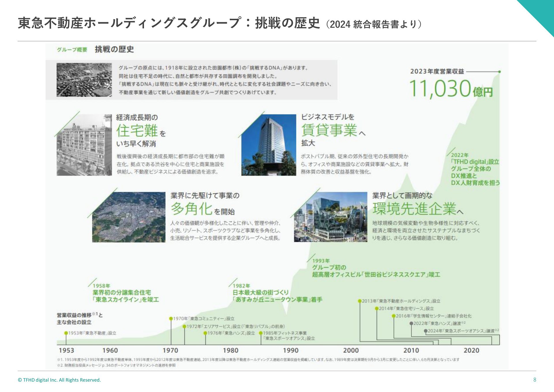This screenshot has height=392, width=554.
Task: Click the 1960 axis year label
Action: 110,350
